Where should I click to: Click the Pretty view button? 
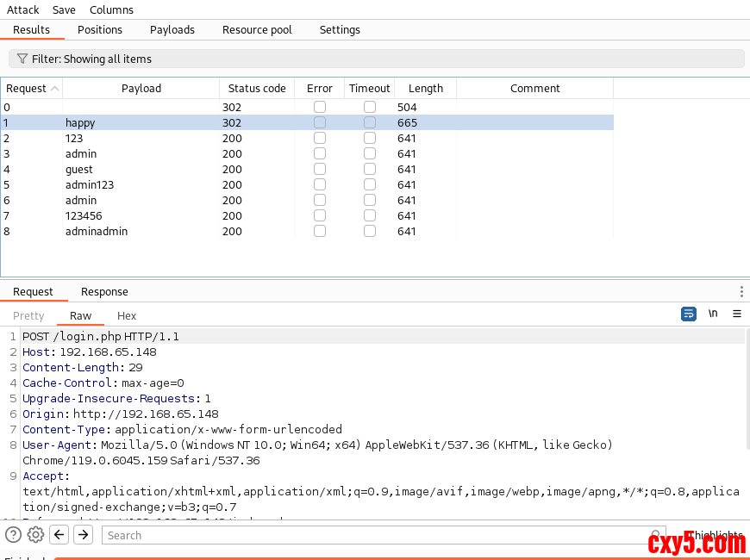pos(28,316)
